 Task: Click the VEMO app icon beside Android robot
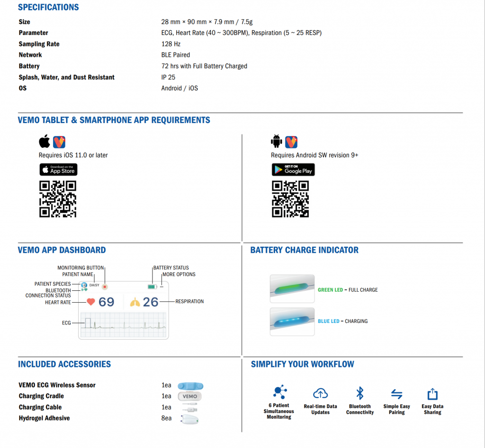[291, 142]
